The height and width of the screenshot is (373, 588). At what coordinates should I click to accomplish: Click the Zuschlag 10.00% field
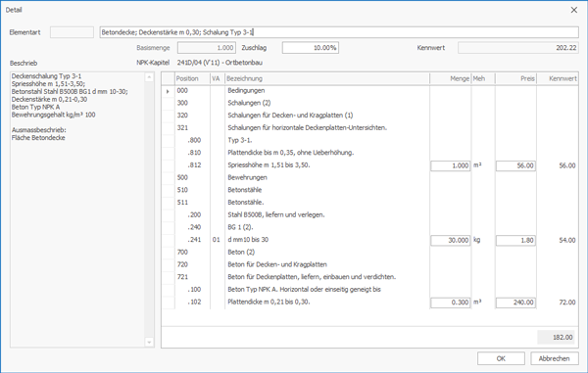point(311,48)
